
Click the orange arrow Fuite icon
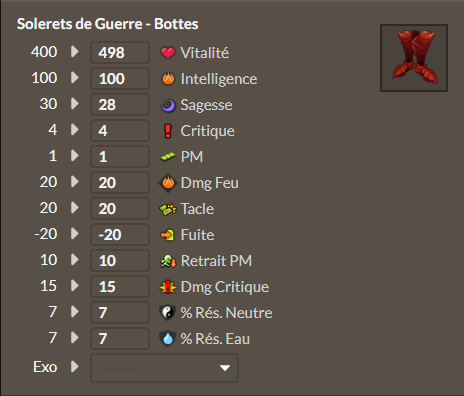point(167,235)
